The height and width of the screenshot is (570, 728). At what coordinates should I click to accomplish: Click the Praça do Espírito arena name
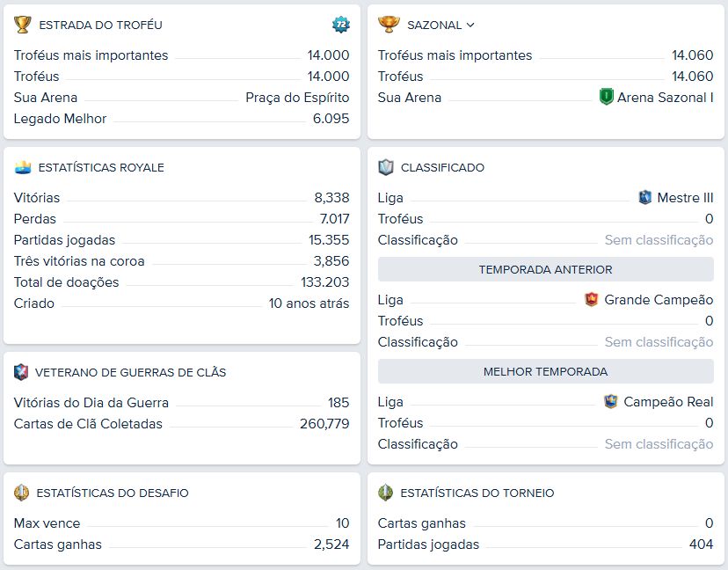pyautogui.click(x=297, y=98)
